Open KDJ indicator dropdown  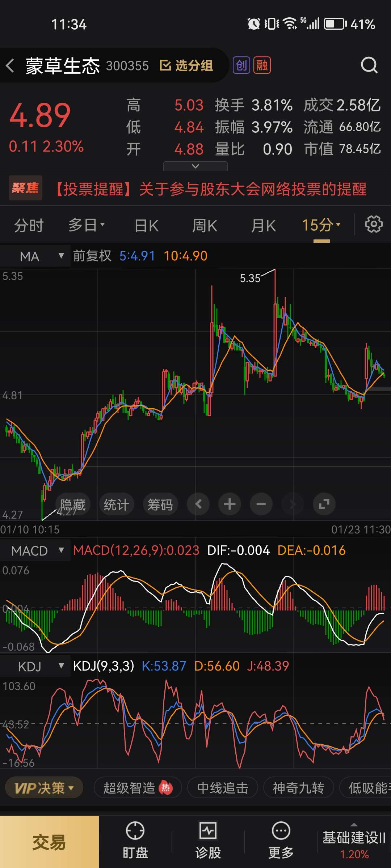pos(35,666)
